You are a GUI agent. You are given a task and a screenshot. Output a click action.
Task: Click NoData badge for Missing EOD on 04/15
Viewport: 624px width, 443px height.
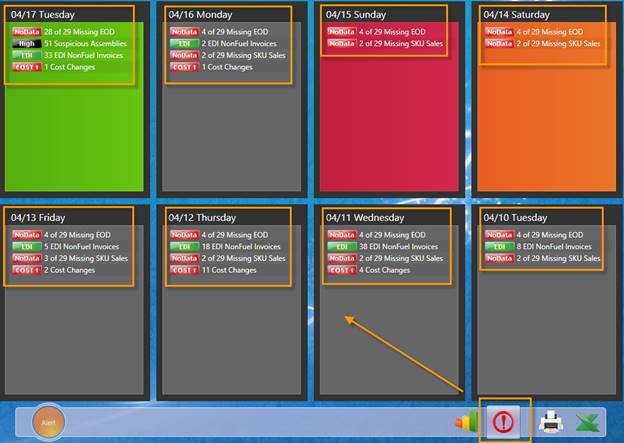341,32
